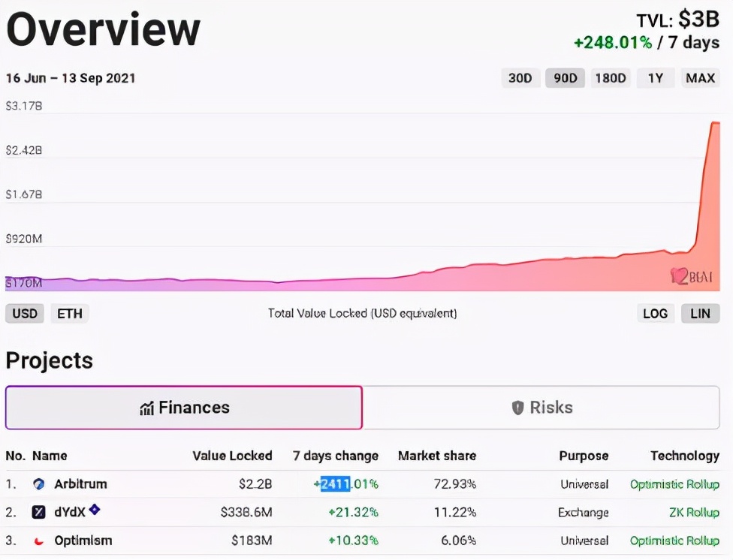
Task: Click the Overview page heading
Action: (104, 29)
